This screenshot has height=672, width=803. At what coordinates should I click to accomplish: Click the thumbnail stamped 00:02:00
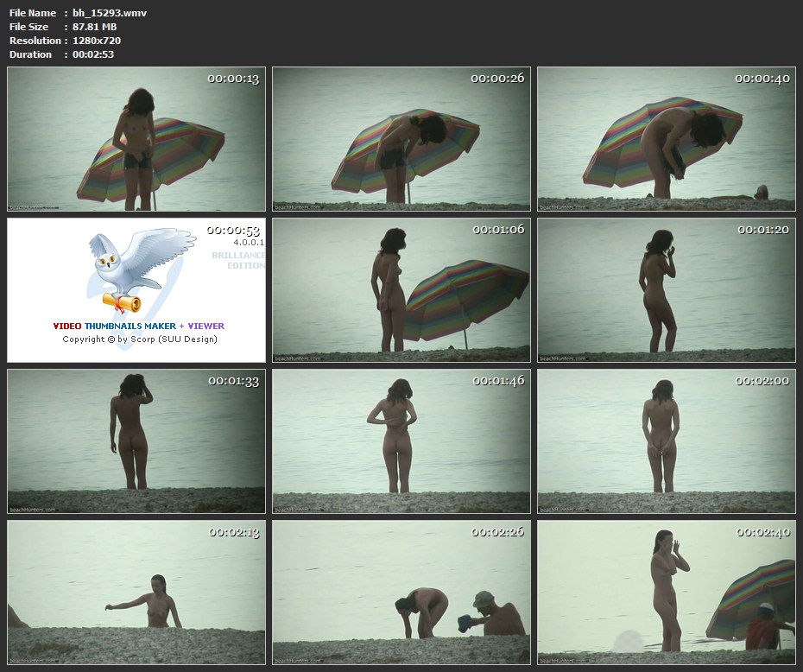point(666,441)
